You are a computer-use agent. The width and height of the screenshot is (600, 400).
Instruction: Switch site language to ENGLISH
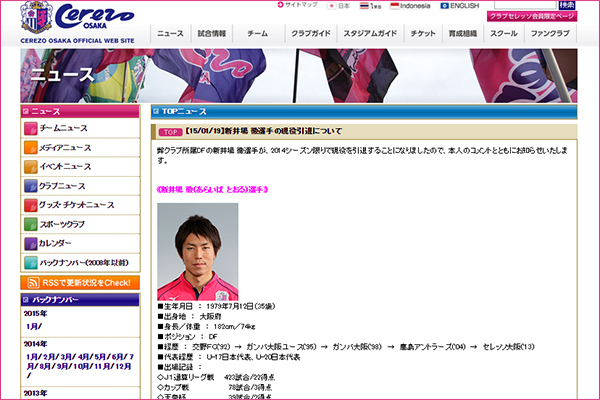pos(459,5)
